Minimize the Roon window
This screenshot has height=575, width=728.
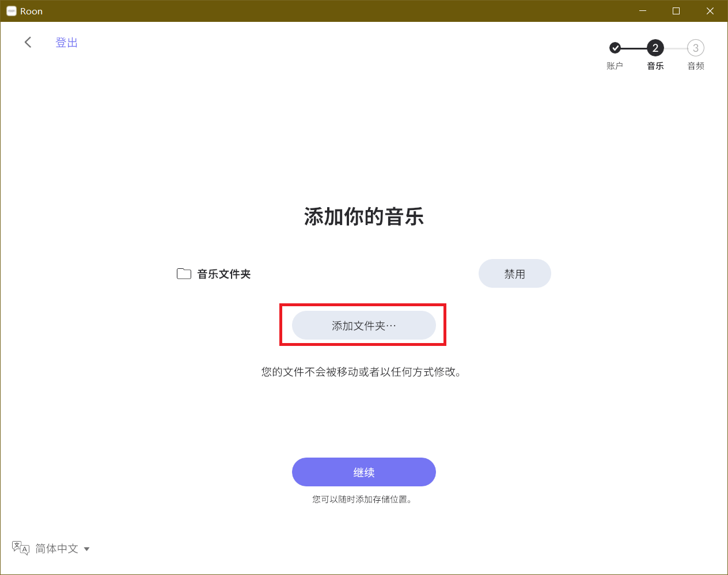click(643, 11)
